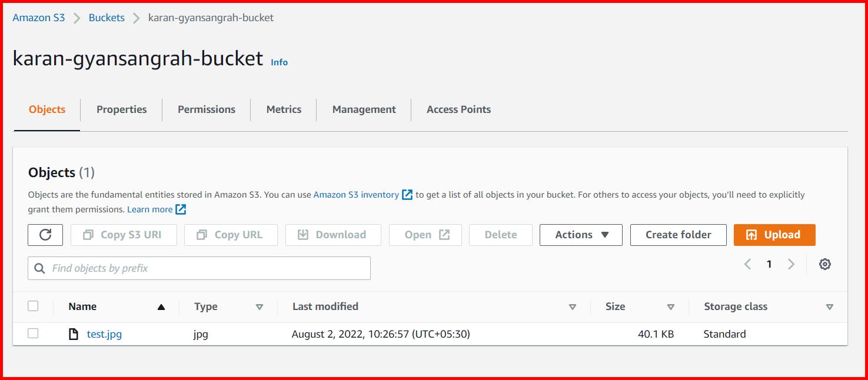Click the Name column sort arrow
Viewport: 868px width, 380px height.
pos(162,306)
